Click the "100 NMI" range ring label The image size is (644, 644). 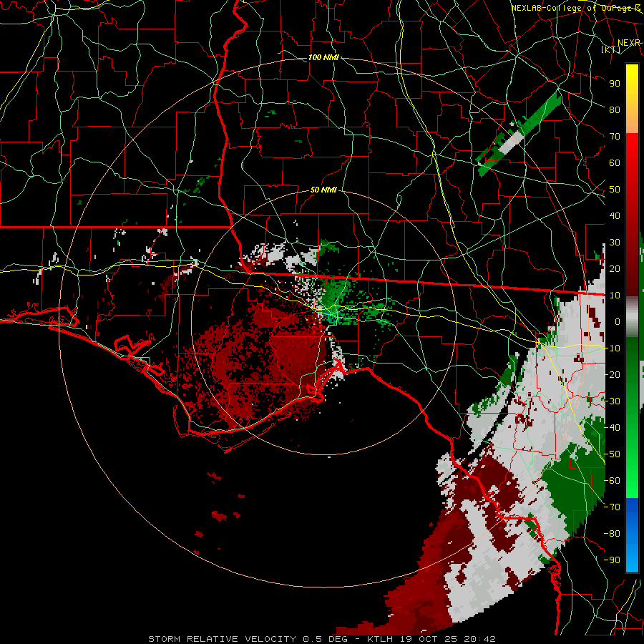click(323, 57)
